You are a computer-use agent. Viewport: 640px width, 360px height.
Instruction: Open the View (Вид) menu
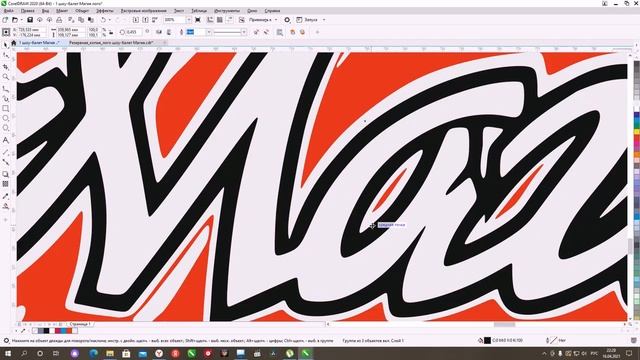46,11
